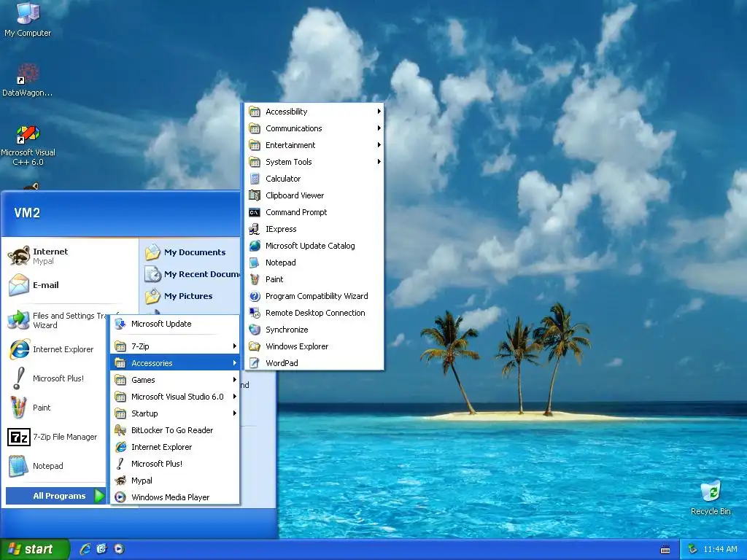
Task: Launch Internet Explorer from Quick Launch bar
Action: click(85, 548)
